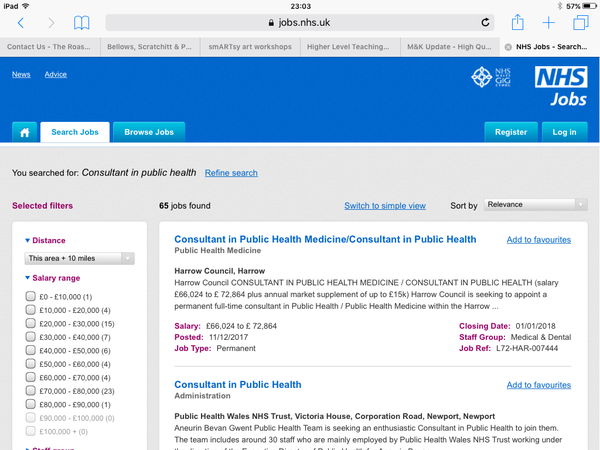Viewport: 600px width, 450px height.
Task: Go to home via house icon
Action: click(x=24, y=132)
